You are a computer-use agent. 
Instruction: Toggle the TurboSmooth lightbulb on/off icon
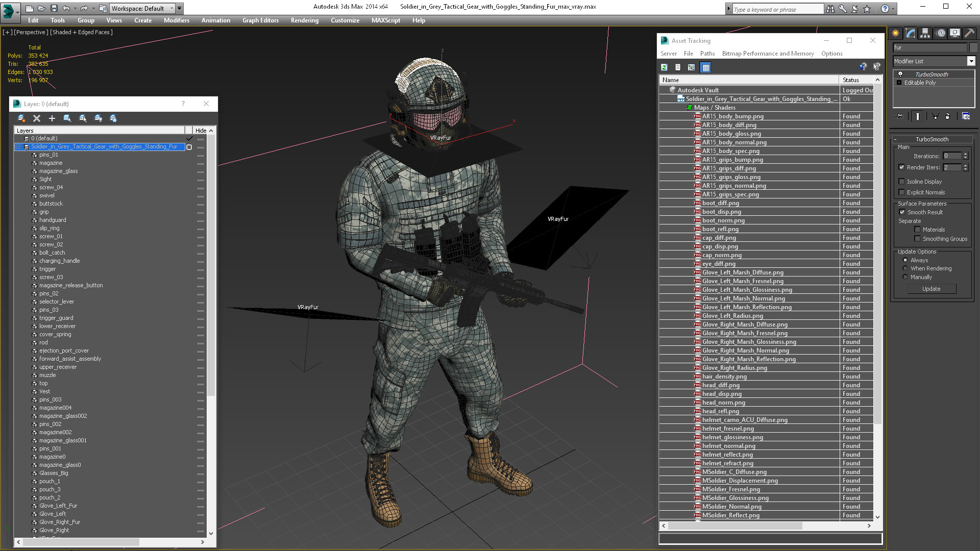(900, 74)
